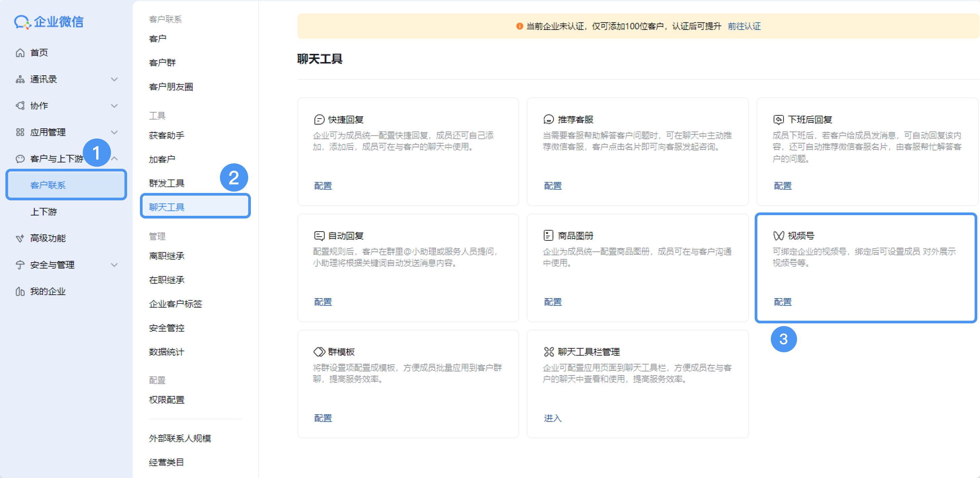The height and width of the screenshot is (478, 980).
Task: Expand the 应用管理 menu chevron
Action: (x=114, y=132)
